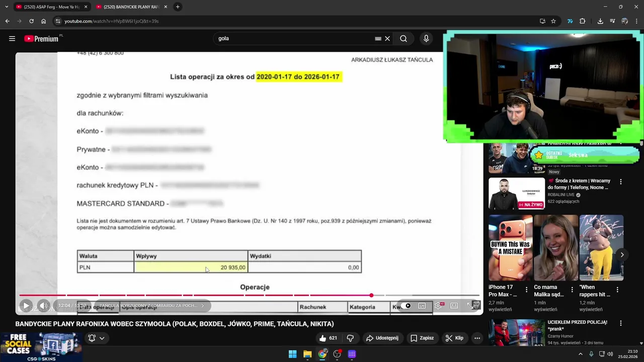Image resolution: width=644 pixels, height=362 pixels.
Task: Expand the chapter title TAŃCULA WYRZUCONY chevron
Action: (x=203, y=306)
